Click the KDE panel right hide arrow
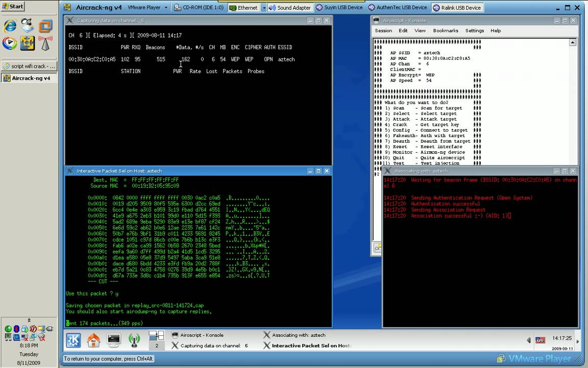Viewport: 588px width, 368px height. (578, 341)
